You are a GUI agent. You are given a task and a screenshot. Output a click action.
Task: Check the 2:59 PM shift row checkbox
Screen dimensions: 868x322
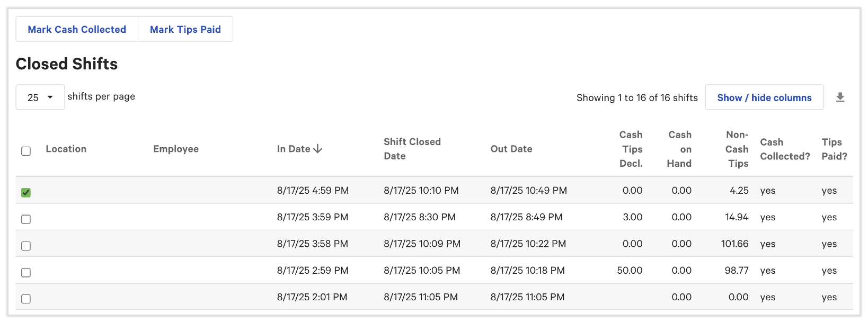[26, 272]
